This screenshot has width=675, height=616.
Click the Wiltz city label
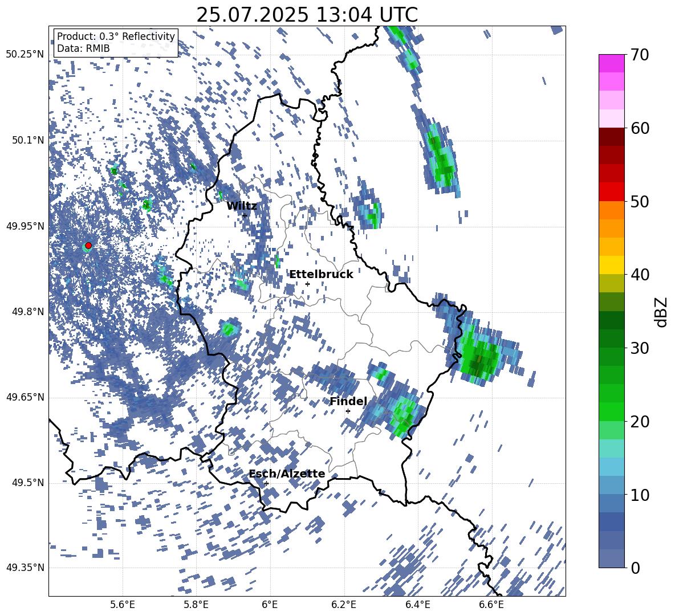coord(242,206)
